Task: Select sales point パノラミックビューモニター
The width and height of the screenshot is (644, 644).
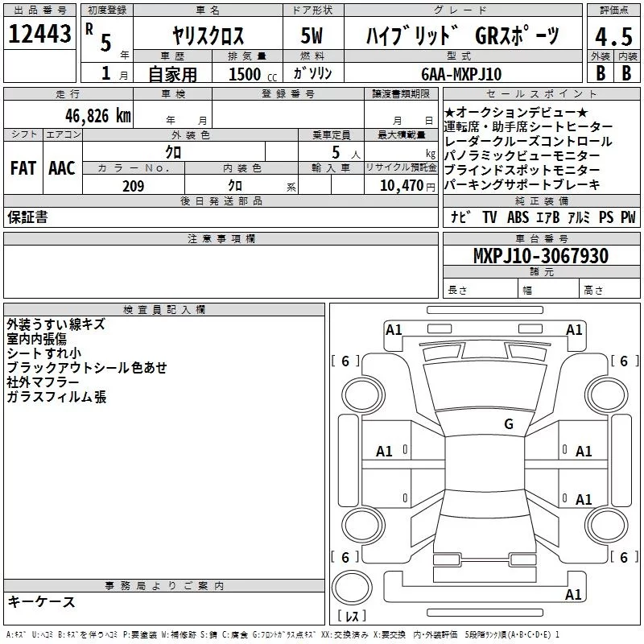Action: pyautogui.click(x=522, y=155)
